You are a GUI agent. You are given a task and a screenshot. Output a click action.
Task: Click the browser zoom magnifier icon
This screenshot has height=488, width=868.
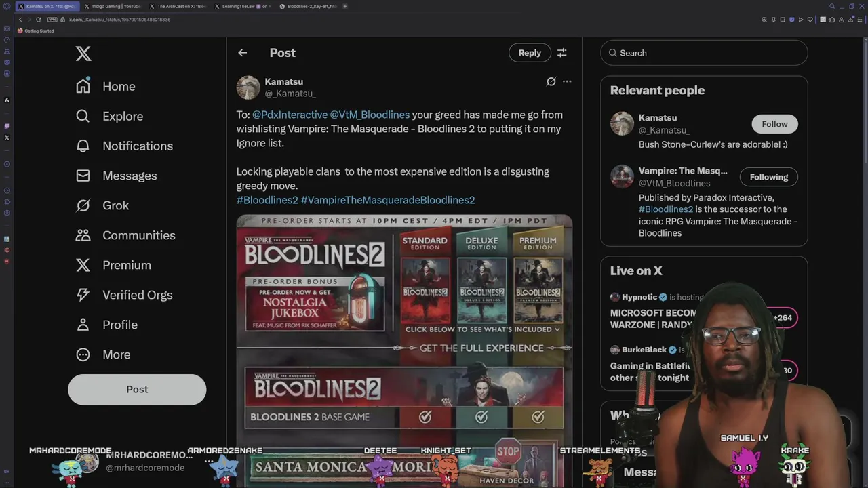(x=764, y=20)
